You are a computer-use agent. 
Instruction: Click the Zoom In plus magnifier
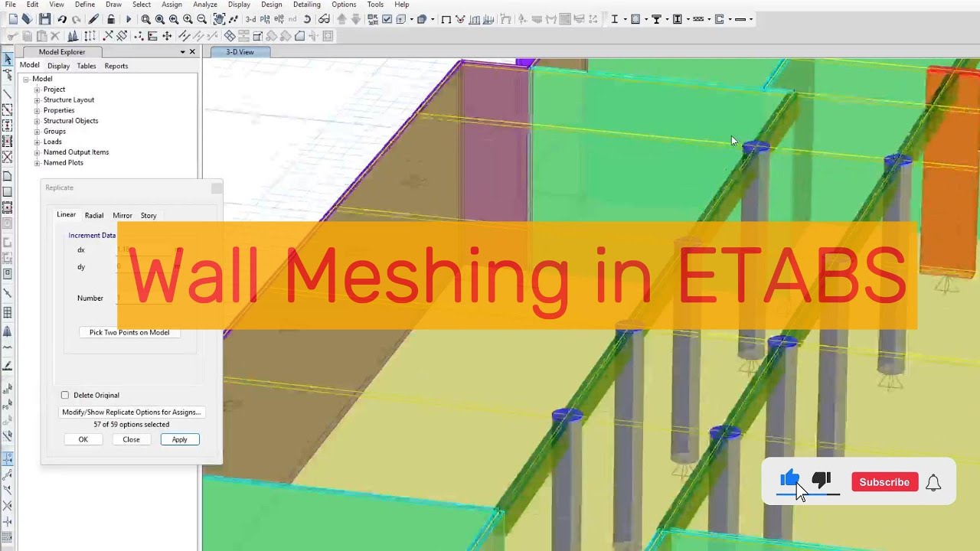[188, 19]
